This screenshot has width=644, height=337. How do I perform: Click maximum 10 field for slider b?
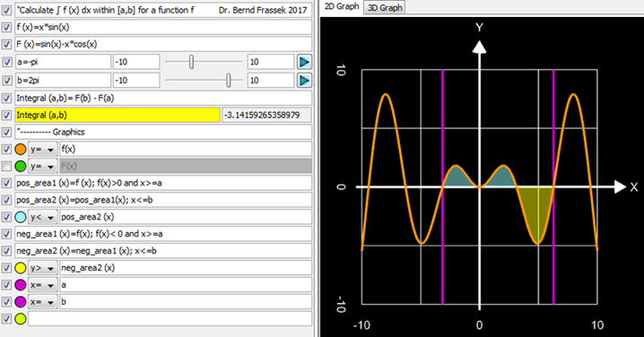tap(271, 81)
